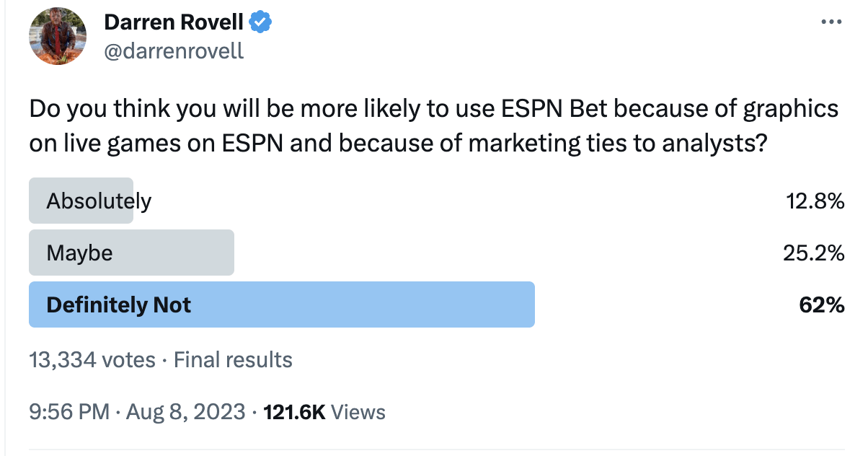Image resolution: width=868 pixels, height=456 pixels.
Task: Select the Maybe poll option
Action: pyautogui.click(x=79, y=253)
